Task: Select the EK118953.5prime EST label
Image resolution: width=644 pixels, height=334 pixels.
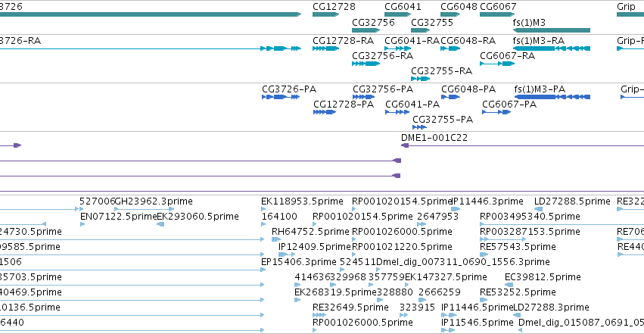Action: tap(302, 201)
